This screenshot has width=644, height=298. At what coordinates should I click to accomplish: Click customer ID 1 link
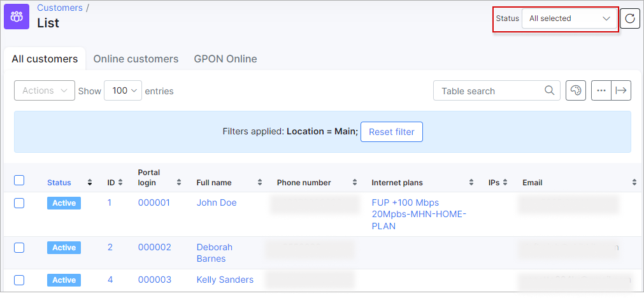[110, 202]
